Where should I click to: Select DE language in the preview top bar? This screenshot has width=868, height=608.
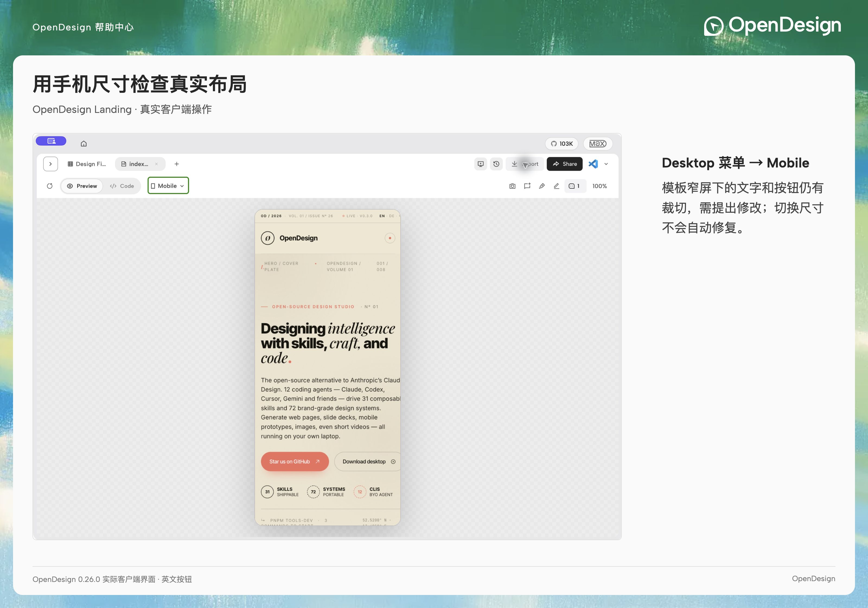392,216
